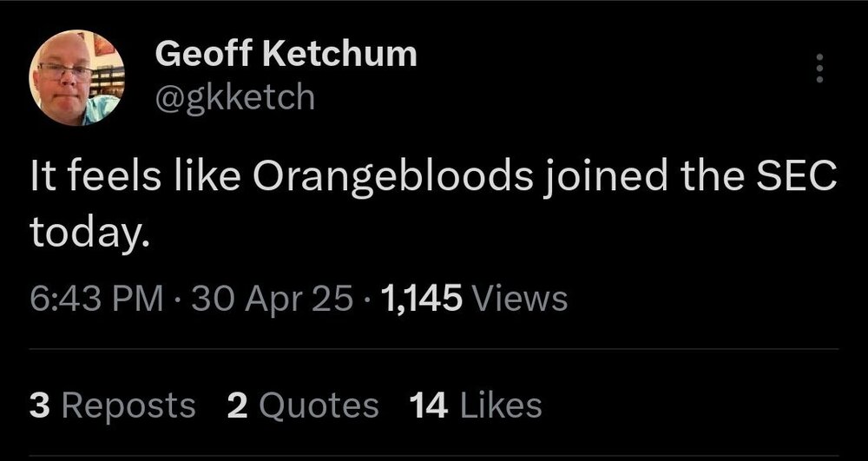Image resolution: width=868 pixels, height=461 pixels.
Task: Click the 30 Apr 25 date
Action: pos(273,300)
